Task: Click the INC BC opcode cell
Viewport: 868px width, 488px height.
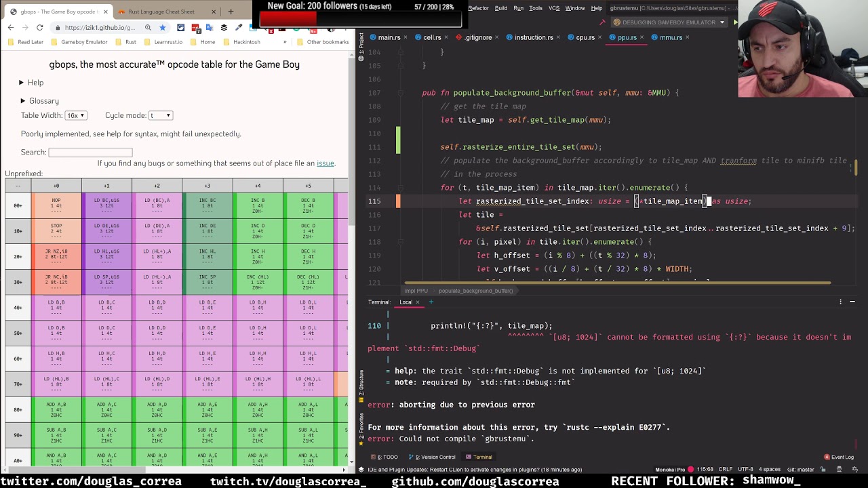Action: [208, 205]
